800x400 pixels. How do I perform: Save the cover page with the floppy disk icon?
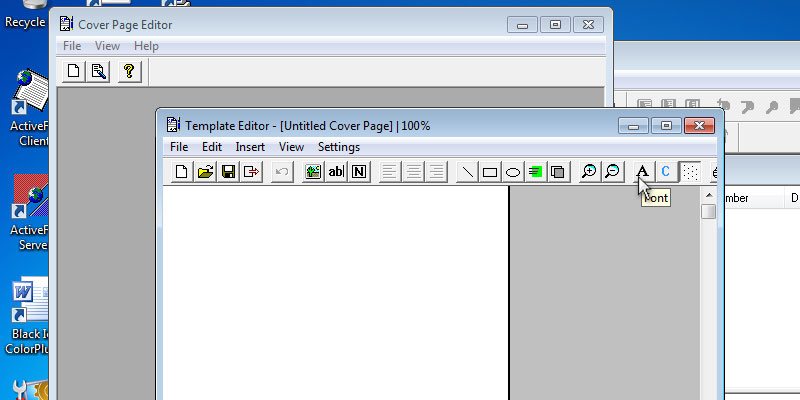(x=228, y=172)
